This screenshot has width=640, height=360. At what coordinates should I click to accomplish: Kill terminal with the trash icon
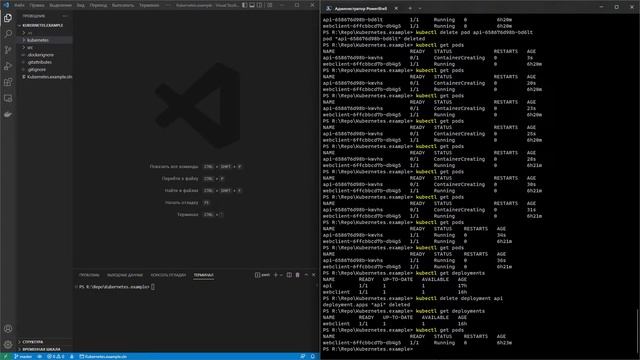298,275
